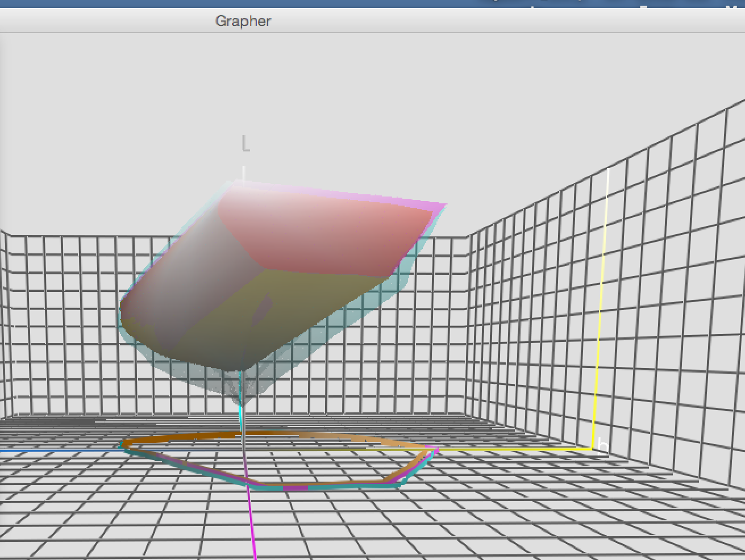Click the vertical yellow axis line

601,307
